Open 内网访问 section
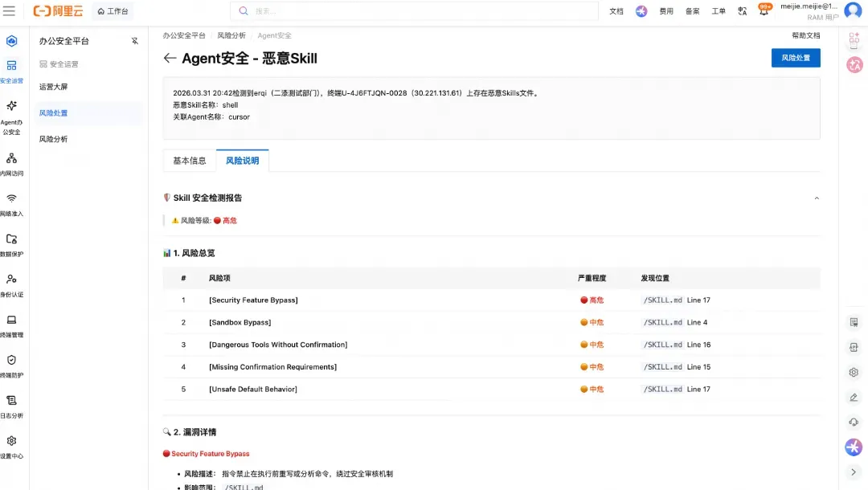 point(11,164)
